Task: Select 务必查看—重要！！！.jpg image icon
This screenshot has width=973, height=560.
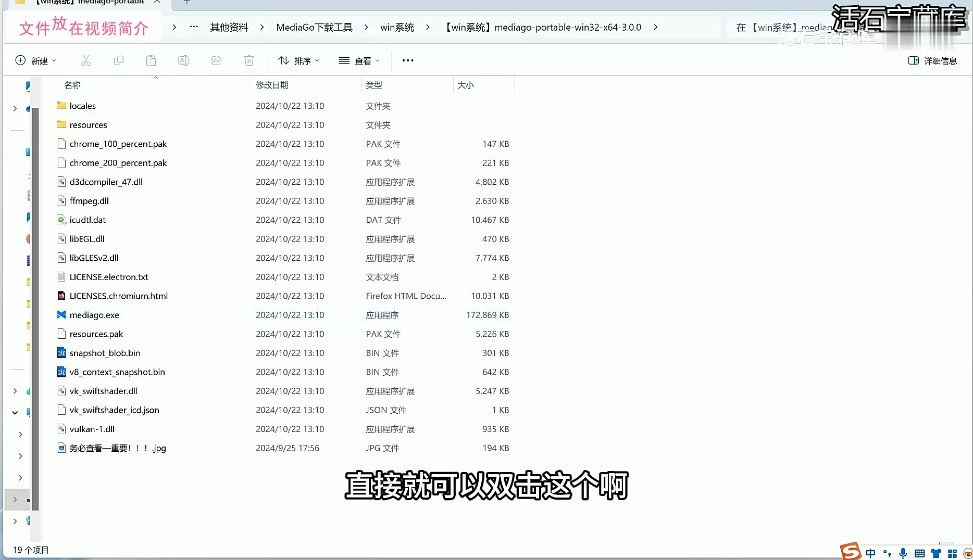Action: [x=61, y=448]
